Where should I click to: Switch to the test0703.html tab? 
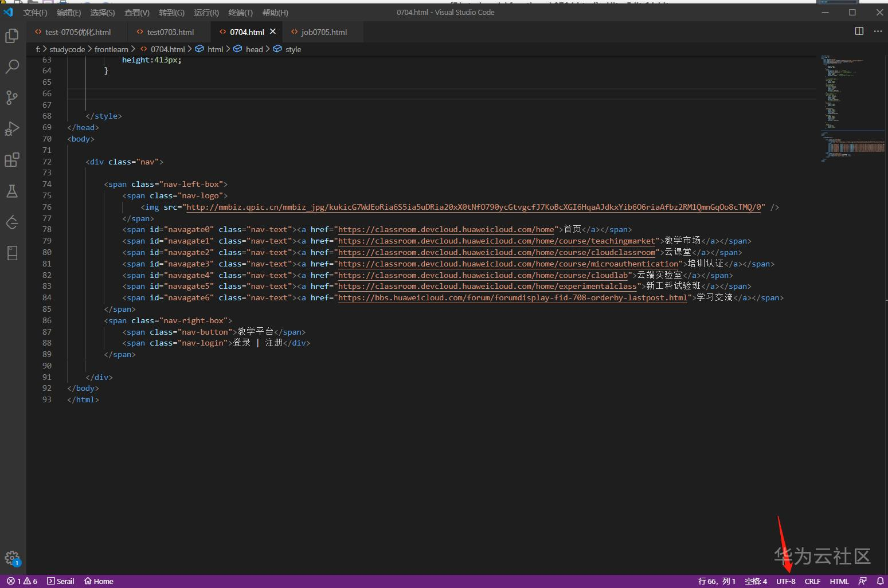pos(170,32)
